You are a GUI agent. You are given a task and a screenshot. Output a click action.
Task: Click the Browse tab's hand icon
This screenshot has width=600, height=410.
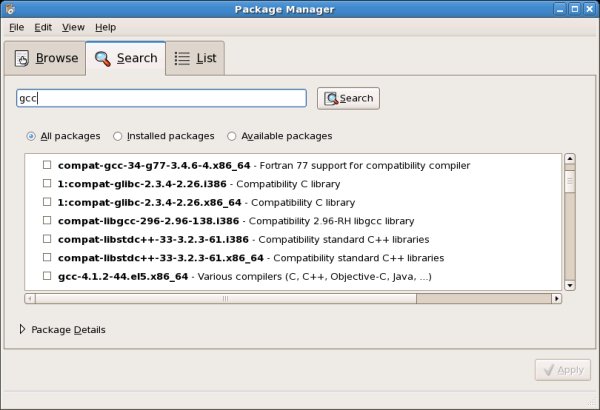[x=21, y=59]
